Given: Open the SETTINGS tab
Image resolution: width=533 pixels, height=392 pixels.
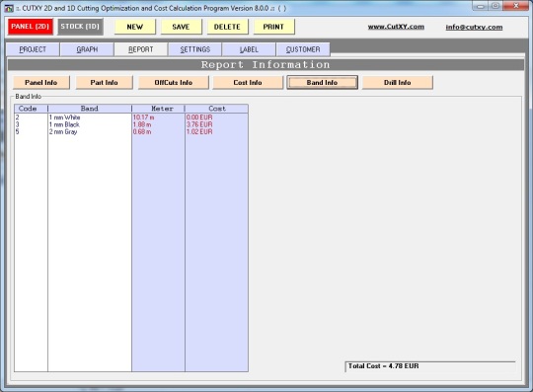Looking at the screenshot, I should point(195,49).
